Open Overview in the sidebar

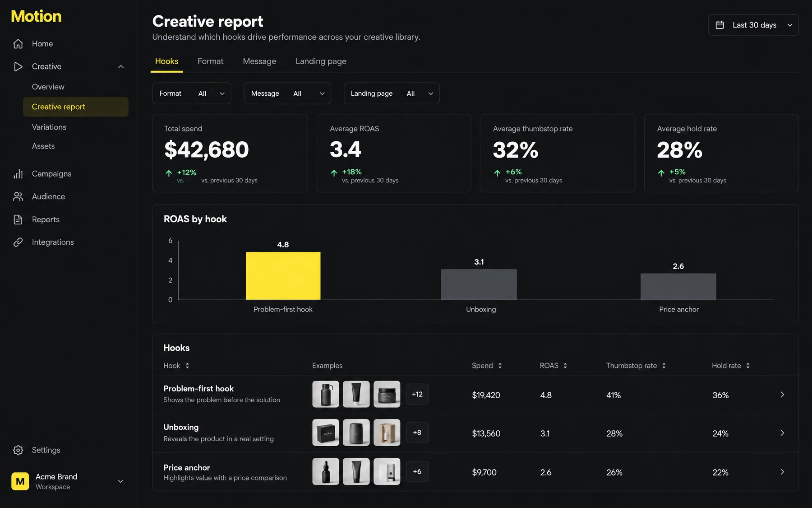(48, 87)
